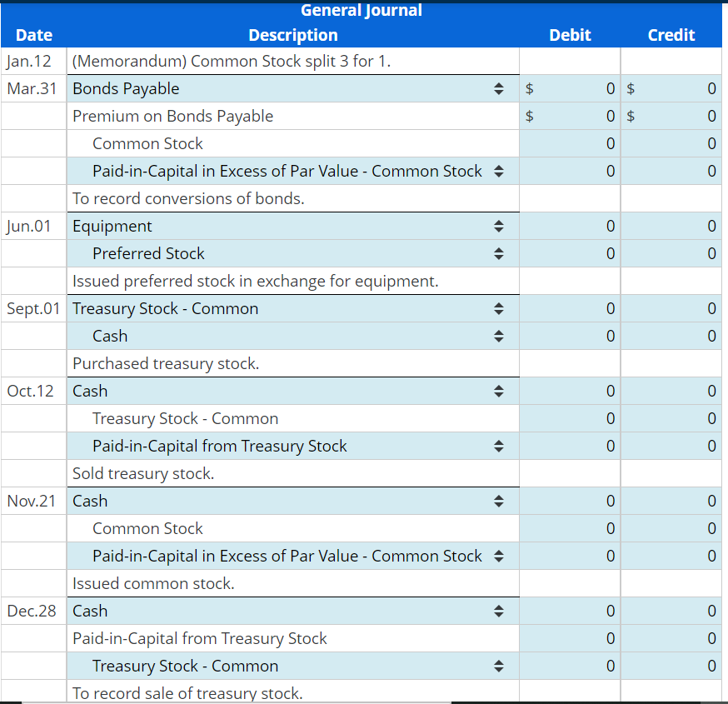Open the Equipment account dropdown

(293, 226)
